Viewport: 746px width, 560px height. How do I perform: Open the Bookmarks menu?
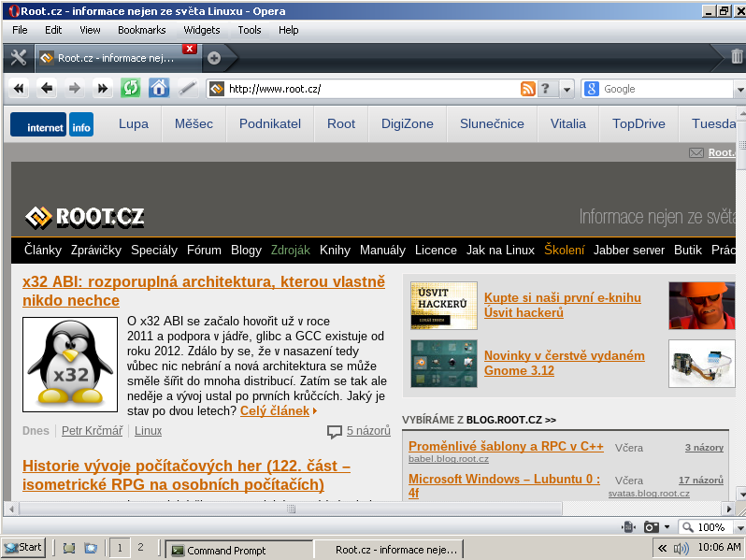pyautogui.click(x=142, y=30)
